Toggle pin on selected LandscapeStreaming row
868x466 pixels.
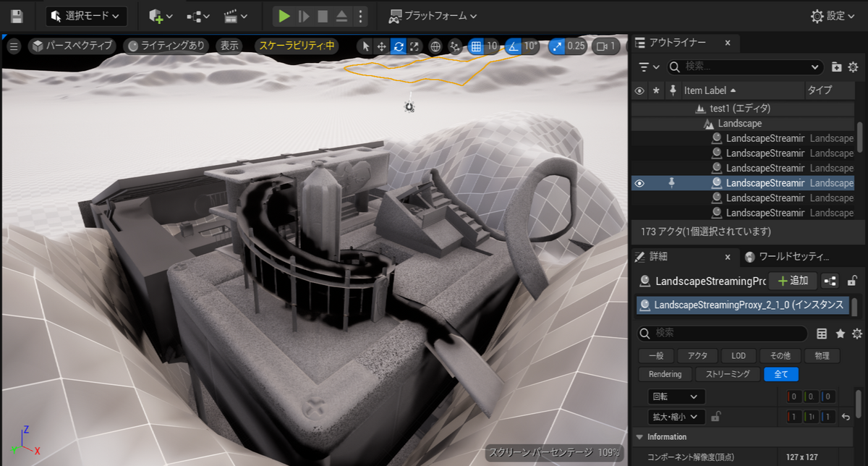[673, 183]
